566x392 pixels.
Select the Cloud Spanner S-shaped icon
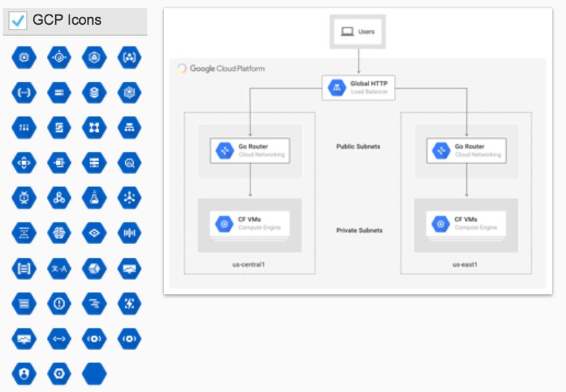point(59,128)
